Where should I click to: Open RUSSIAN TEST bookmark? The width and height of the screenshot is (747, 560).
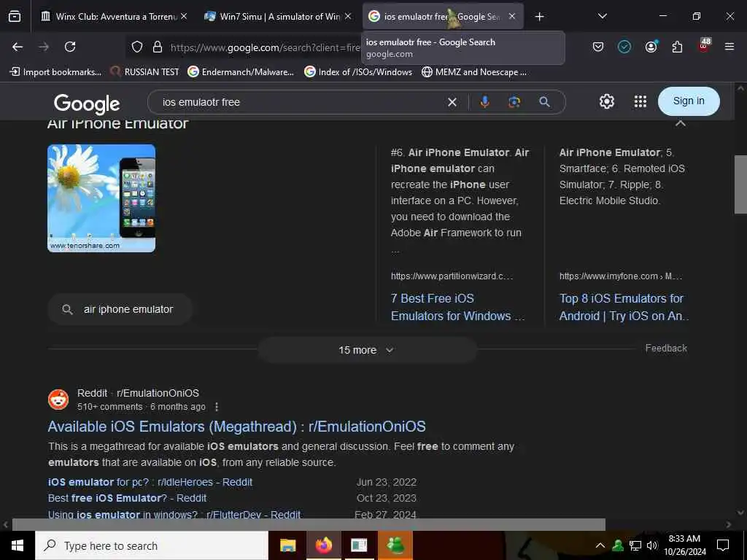coord(145,72)
